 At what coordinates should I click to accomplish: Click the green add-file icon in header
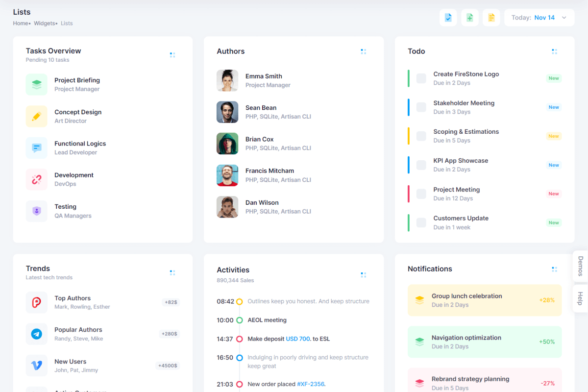coord(469,18)
